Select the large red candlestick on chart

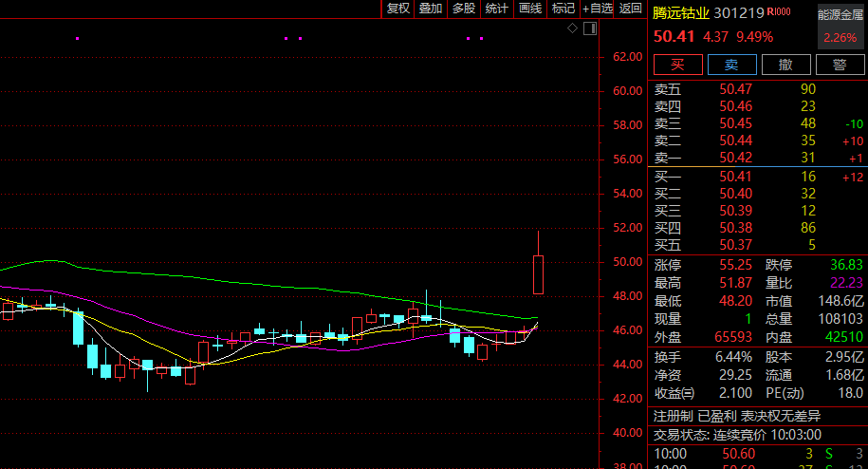(x=538, y=274)
